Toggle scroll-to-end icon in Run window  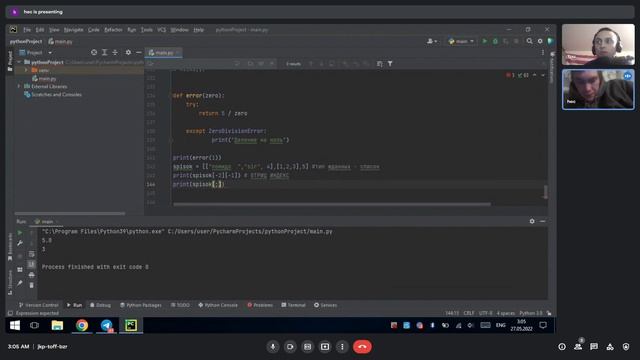coord(31,264)
